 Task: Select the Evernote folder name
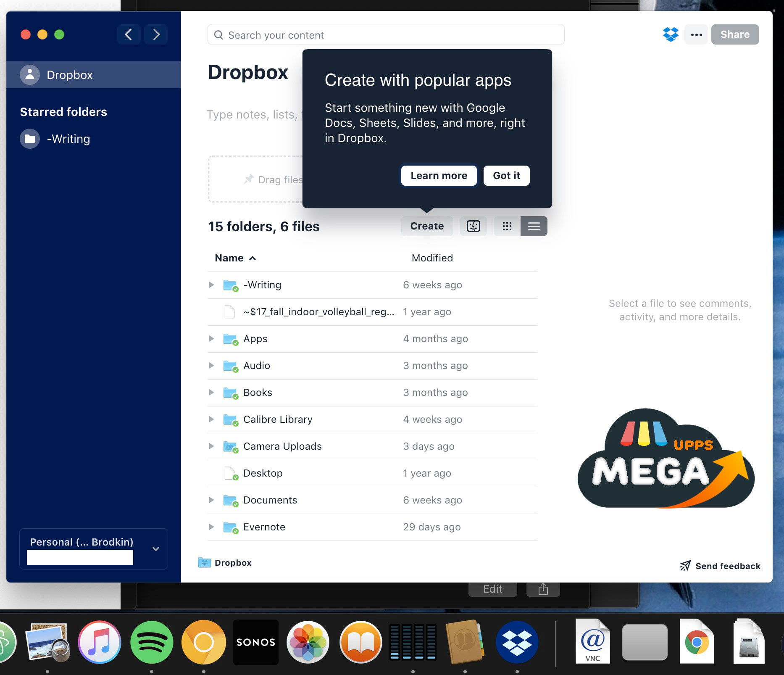(264, 527)
